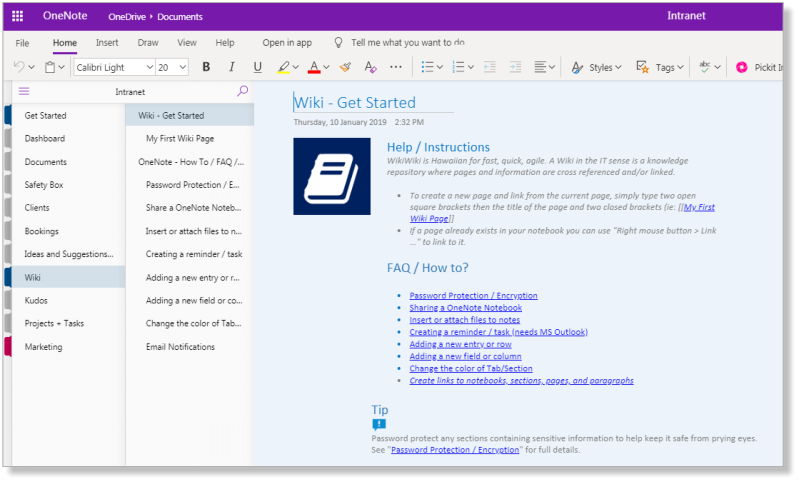Follow the Password Protection / Encryption FAQ link
Screen dimensions: 800x483
[473, 296]
